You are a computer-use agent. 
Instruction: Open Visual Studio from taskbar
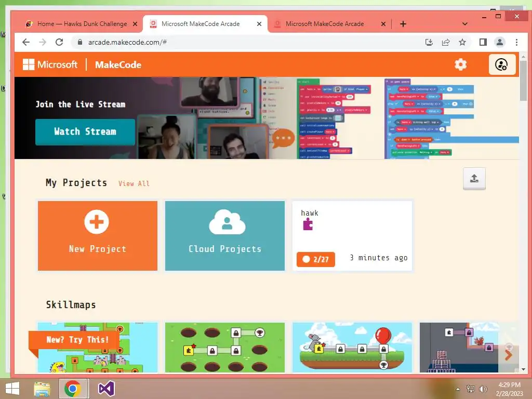pyautogui.click(x=106, y=389)
